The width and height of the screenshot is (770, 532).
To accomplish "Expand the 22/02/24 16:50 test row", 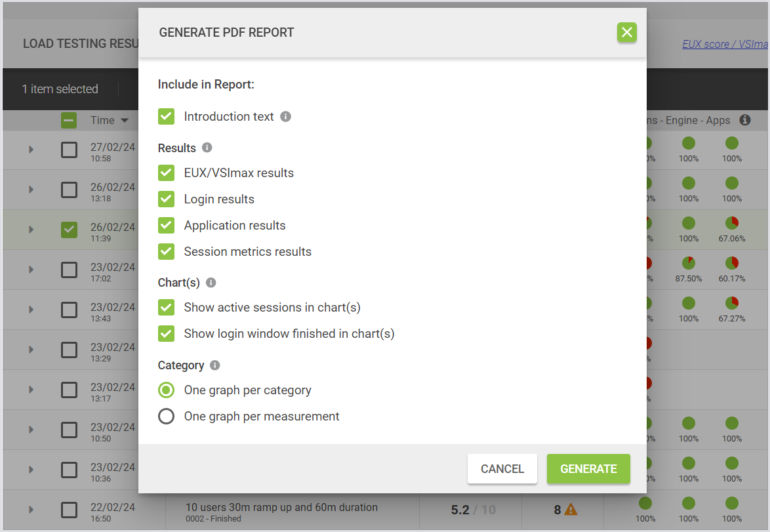I will pos(31,510).
